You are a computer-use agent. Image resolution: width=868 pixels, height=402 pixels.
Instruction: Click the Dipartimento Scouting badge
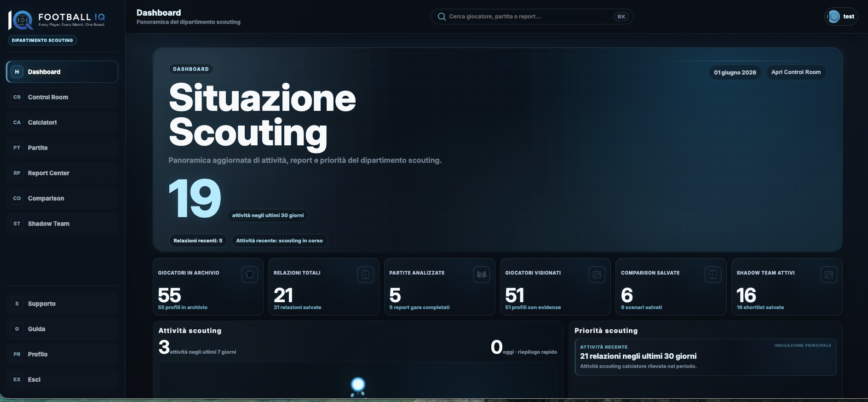tap(42, 40)
